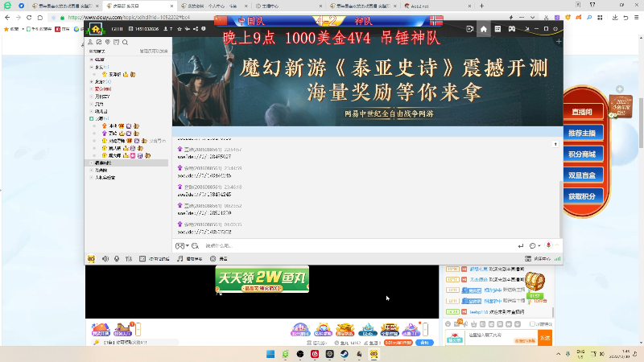The image size is (644, 362).
Task: Click the treasure chest icon in Douyu chat
Action: pos(535,282)
